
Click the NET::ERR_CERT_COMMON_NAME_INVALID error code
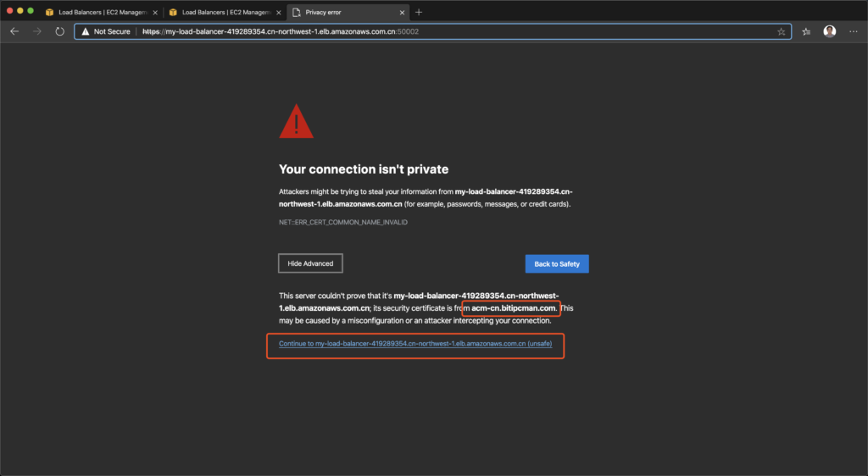tap(337, 223)
